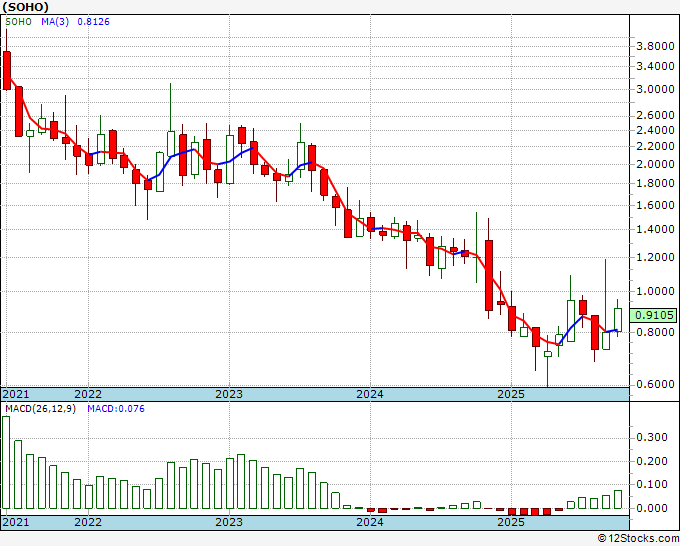
Task: Click 2021 on the price chart timeline
Action: pyautogui.click(x=16, y=394)
